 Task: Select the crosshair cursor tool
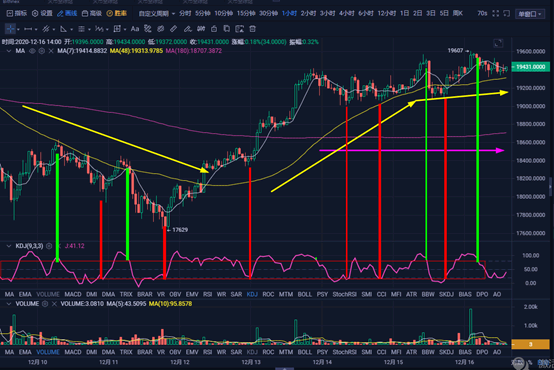[x=10, y=29]
